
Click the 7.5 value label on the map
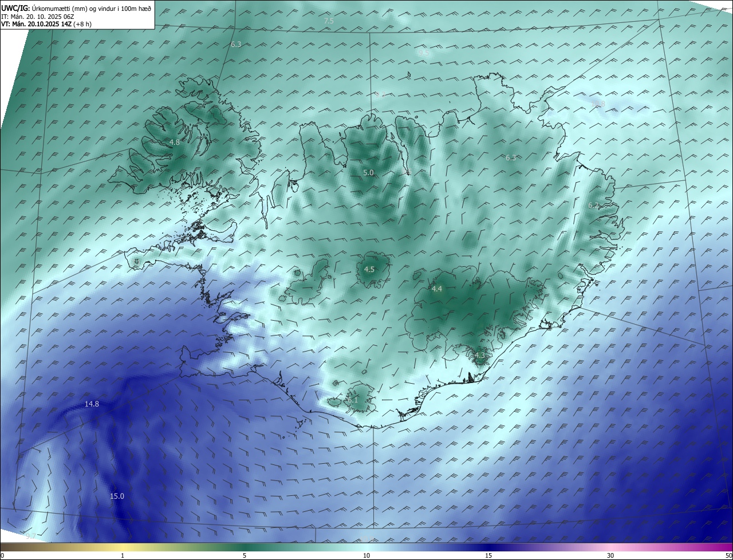pyautogui.click(x=329, y=21)
